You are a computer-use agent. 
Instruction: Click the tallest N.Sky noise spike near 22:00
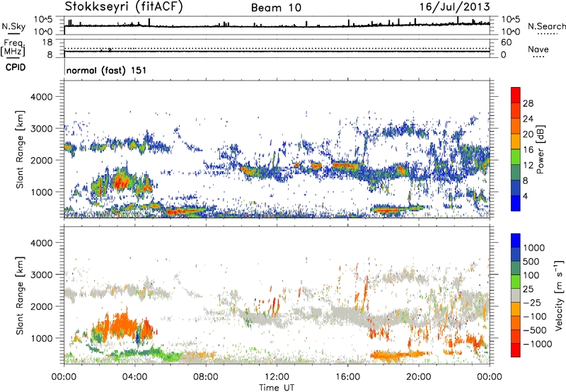point(458,21)
